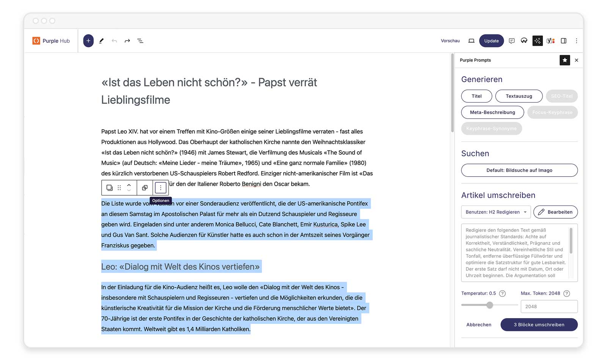The height and width of the screenshot is (364, 607).
Task: Select the pencil edit tool
Action: pos(101,41)
